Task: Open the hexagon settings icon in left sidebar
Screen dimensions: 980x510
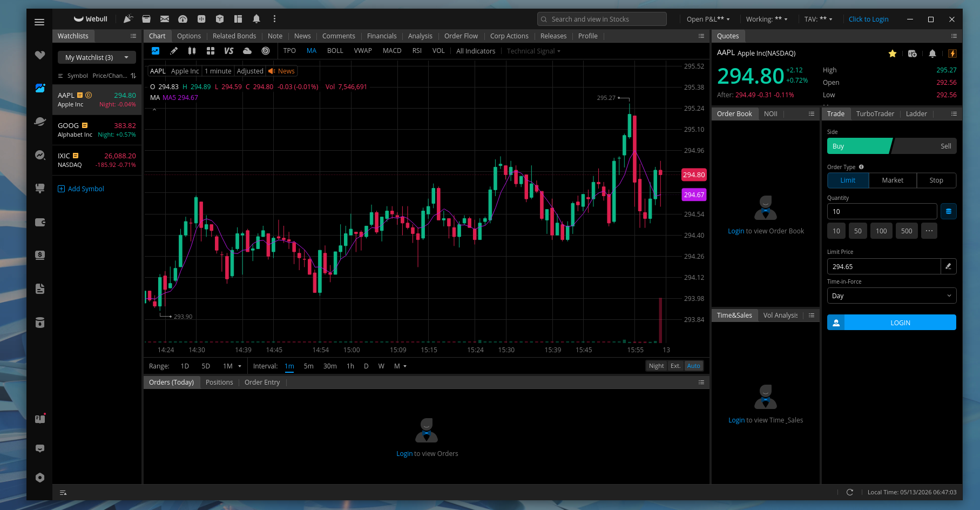Action: [40, 478]
